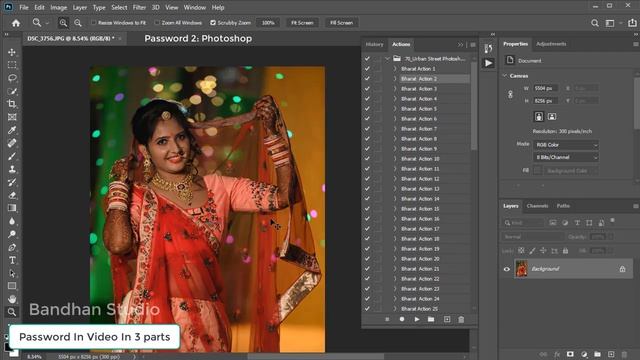Switch to the History tab
The width and height of the screenshot is (640, 360).
pos(374,44)
